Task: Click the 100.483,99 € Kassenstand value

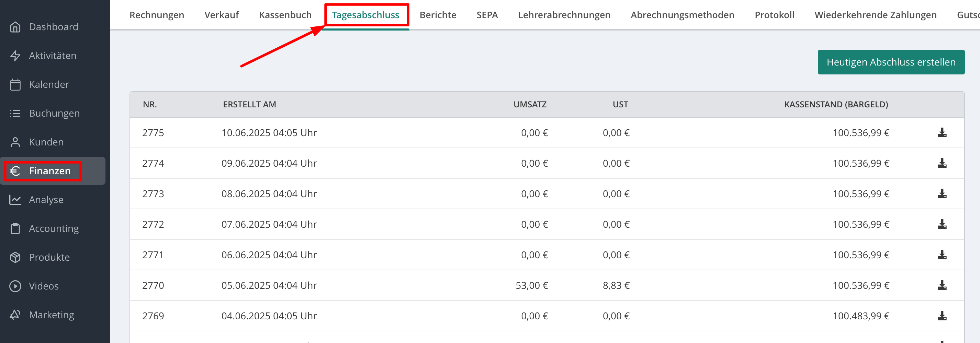Action: tap(861, 316)
